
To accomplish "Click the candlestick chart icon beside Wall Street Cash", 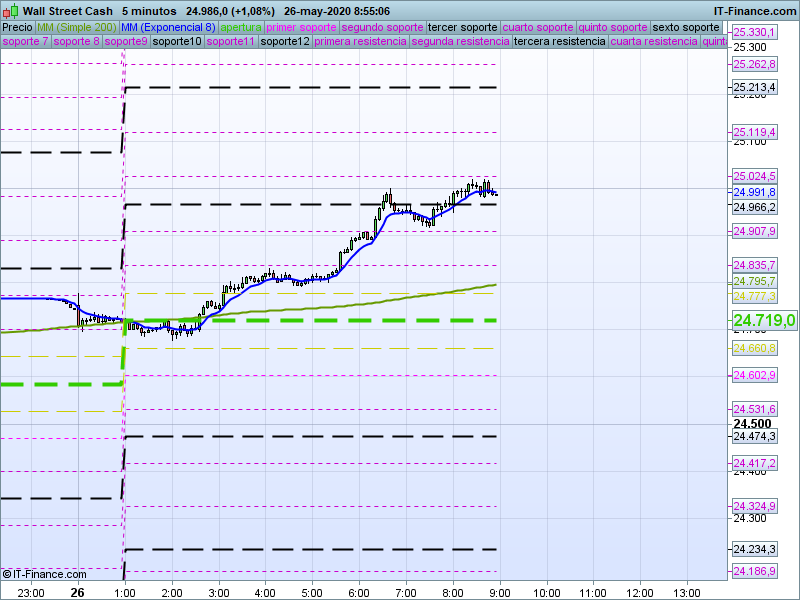I will (11, 11).
